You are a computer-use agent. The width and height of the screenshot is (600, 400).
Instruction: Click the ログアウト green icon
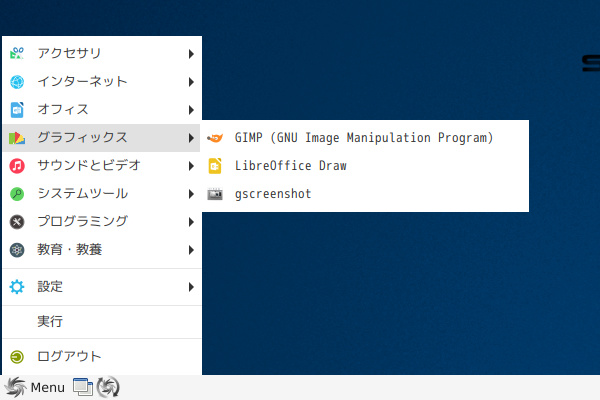point(17,357)
